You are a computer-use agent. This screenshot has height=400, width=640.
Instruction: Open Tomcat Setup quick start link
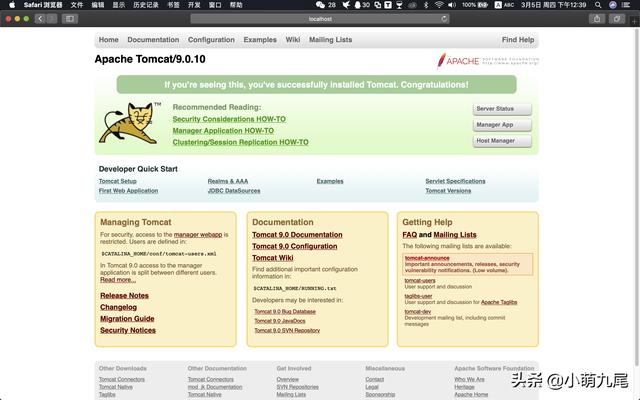point(118,181)
